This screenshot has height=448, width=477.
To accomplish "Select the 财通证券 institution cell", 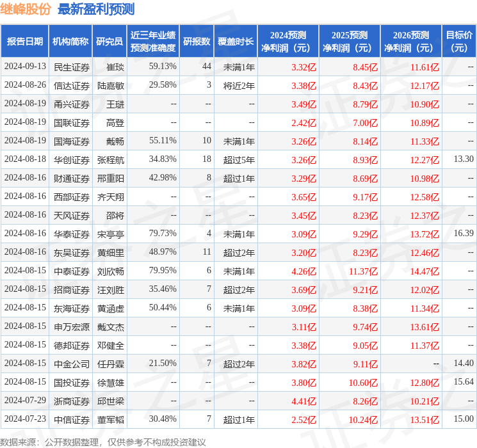I will click(x=72, y=178).
